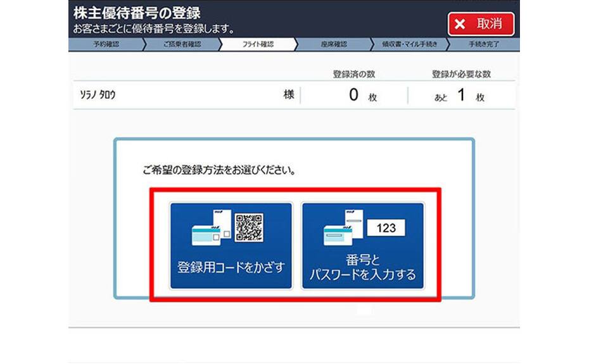
Task: Go to 予約確認 step
Action: 106,44
